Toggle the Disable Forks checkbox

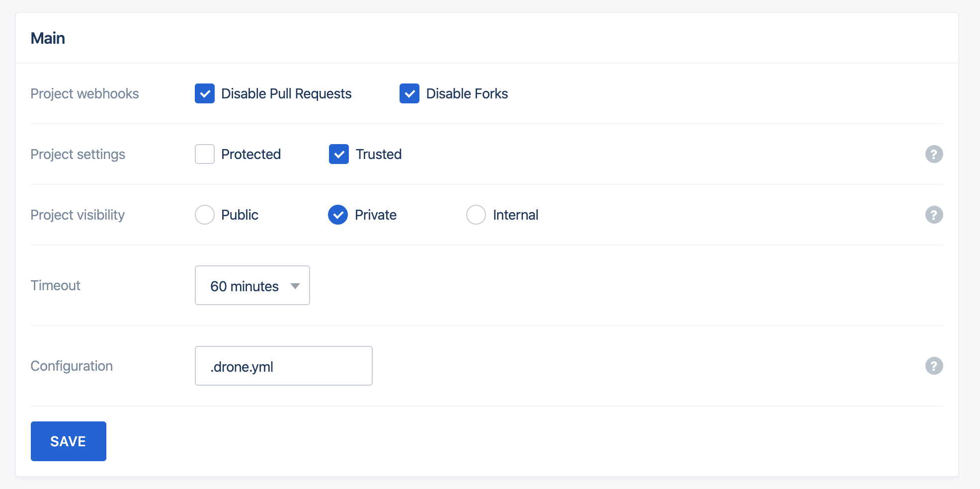409,93
